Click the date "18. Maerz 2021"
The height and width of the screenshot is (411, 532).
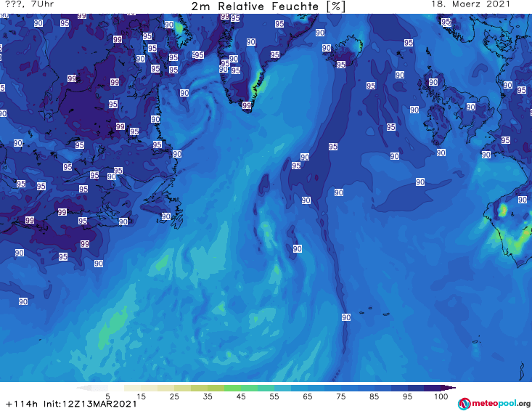point(470,4)
